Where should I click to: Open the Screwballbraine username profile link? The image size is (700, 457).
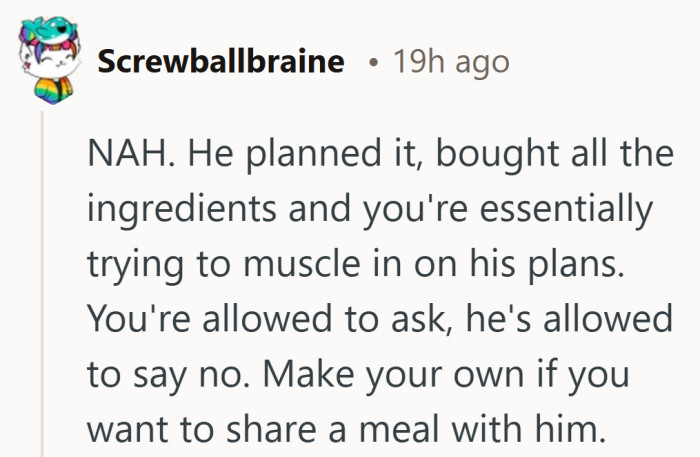point(221,61)
